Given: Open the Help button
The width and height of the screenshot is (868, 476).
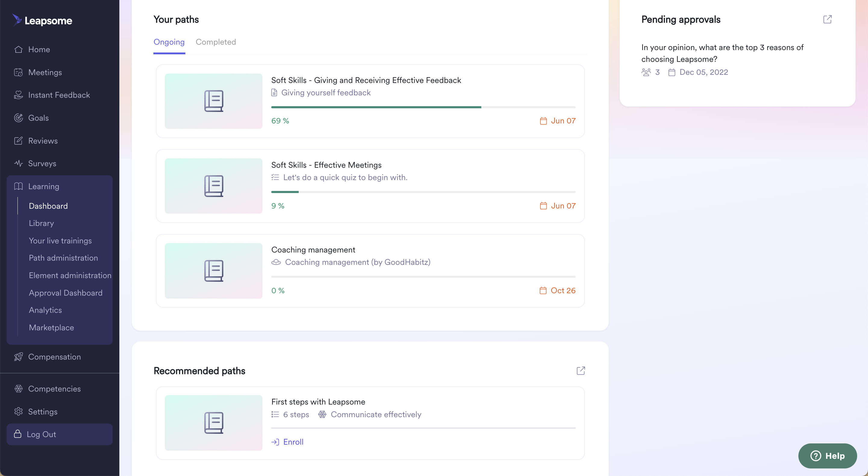Looking at the screenshot, I should (x=828, y=456).
